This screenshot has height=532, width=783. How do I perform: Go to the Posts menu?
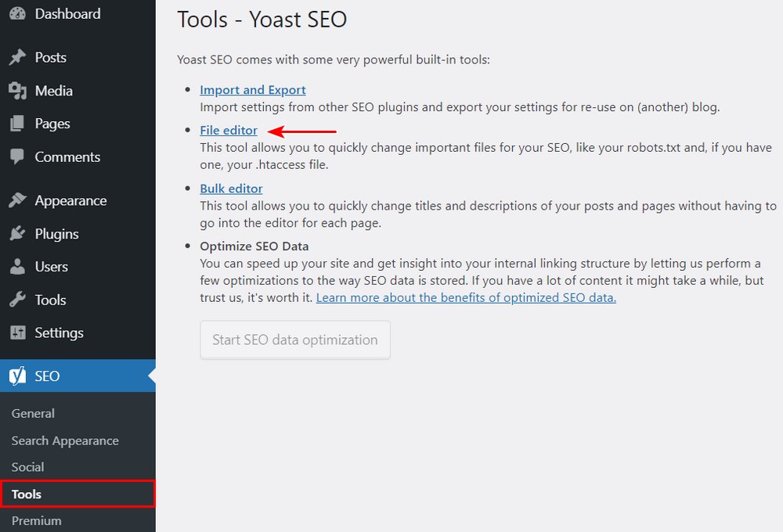tap(50, 57)
